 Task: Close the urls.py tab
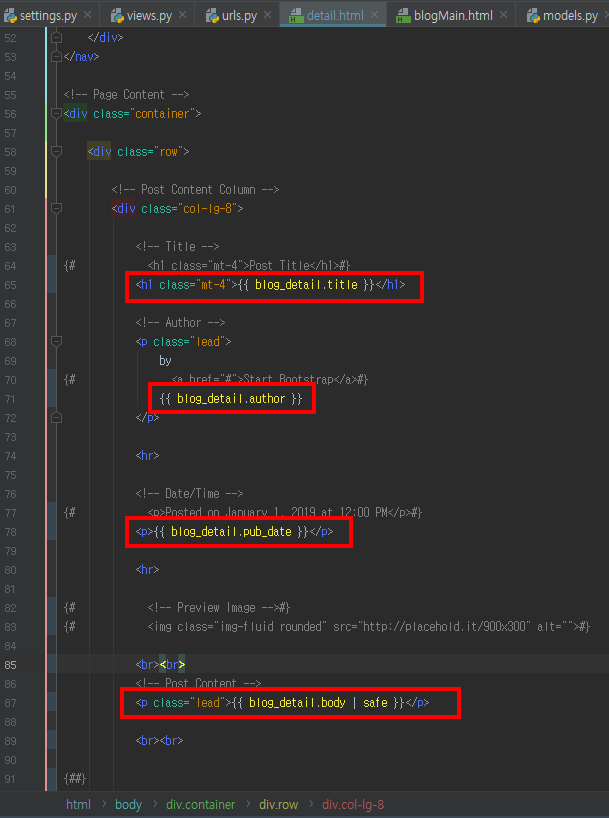coord(267,15)
